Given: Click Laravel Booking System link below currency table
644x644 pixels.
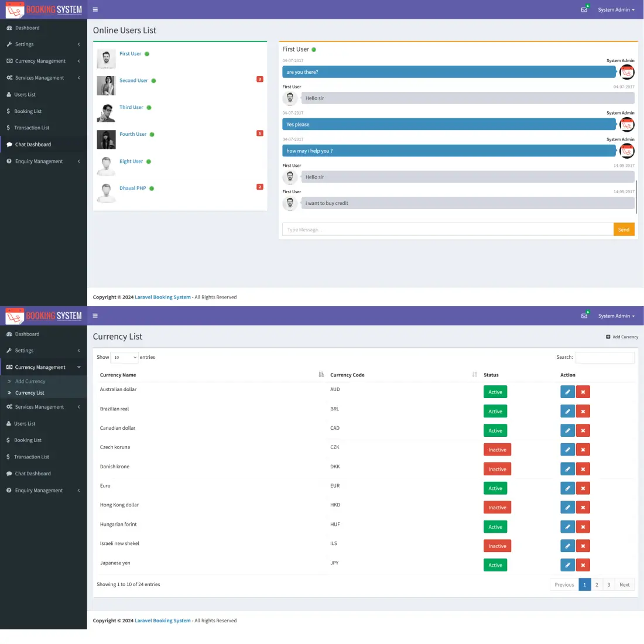Looking at the screenshot, I should pyautogui.click(x=163, y=621).
